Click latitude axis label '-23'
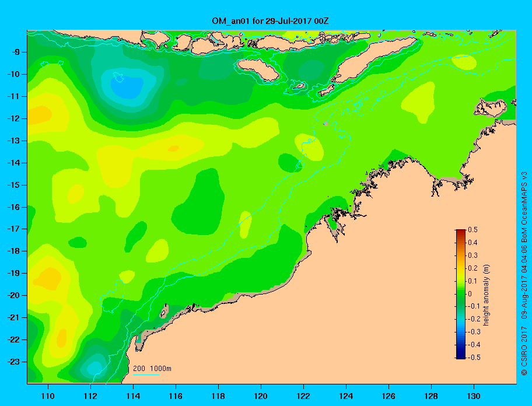 14,362
